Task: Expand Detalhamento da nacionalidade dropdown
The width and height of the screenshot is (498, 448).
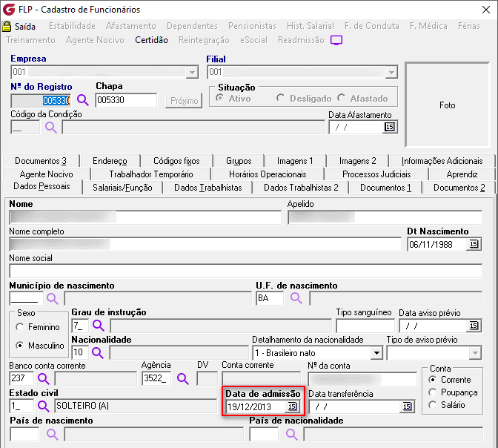Action: [376, 352]
